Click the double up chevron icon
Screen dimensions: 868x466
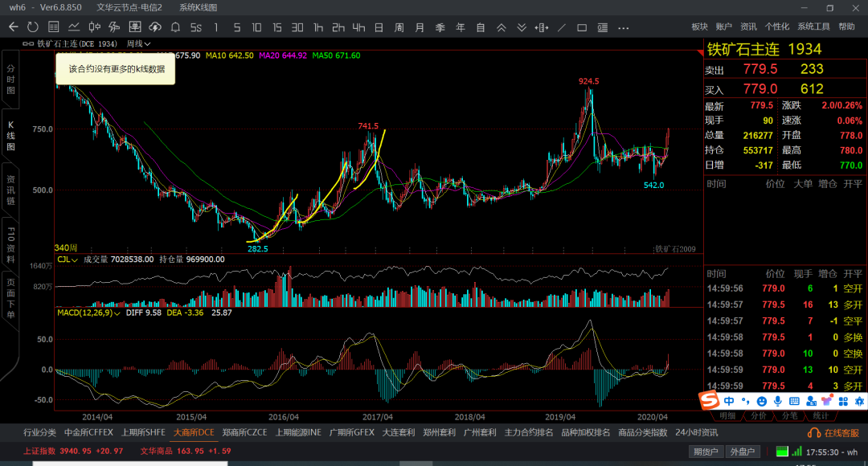[x=501, y=27]
